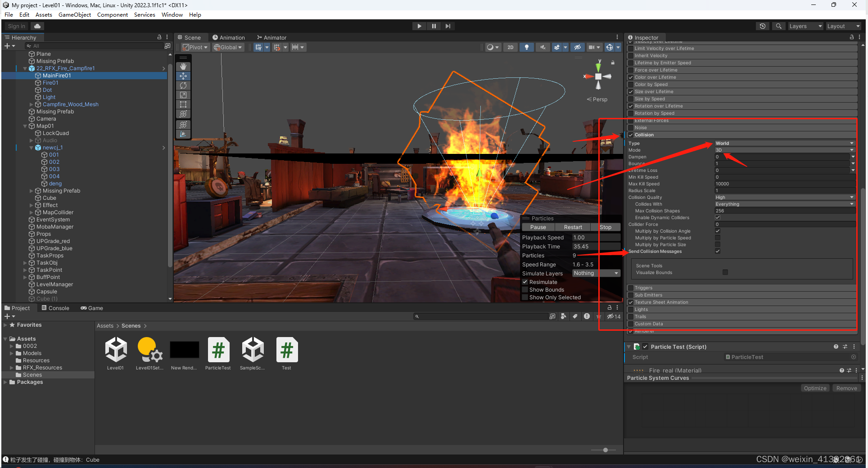Select the Test script asset
Viewport: 868px width, 468px height.
287,354
